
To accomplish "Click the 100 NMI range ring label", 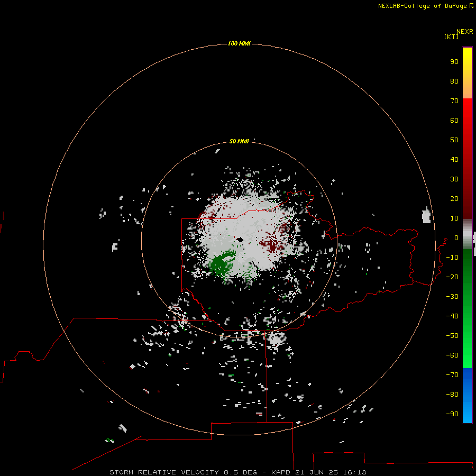I will [239, 43].
